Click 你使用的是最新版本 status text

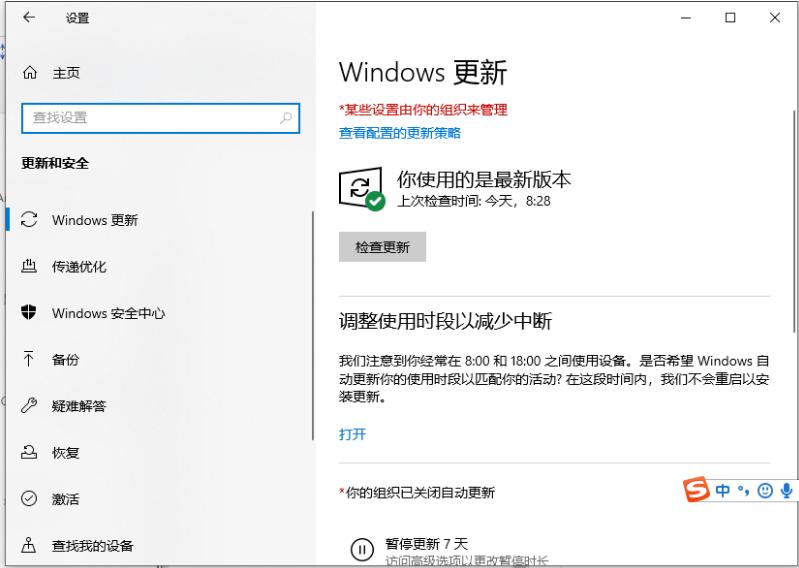click(484, 179)
